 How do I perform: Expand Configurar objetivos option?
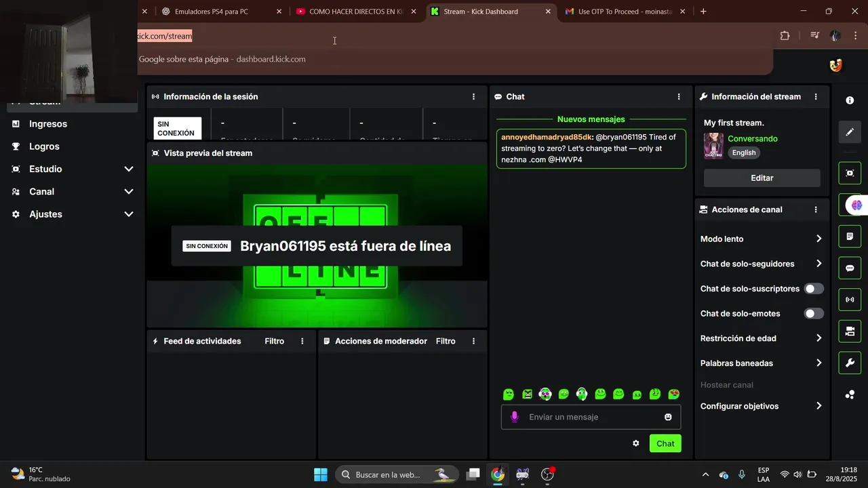click(x=762, y=406)
